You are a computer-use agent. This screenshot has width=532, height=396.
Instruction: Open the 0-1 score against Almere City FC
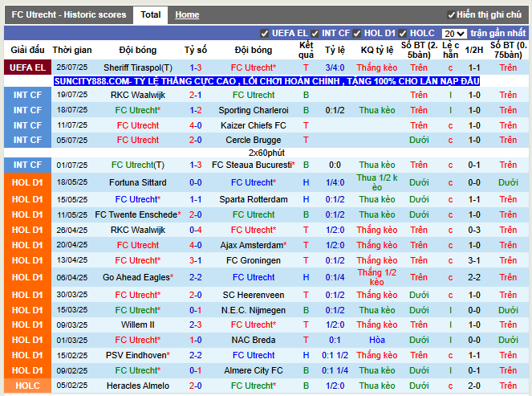[196, 370]
